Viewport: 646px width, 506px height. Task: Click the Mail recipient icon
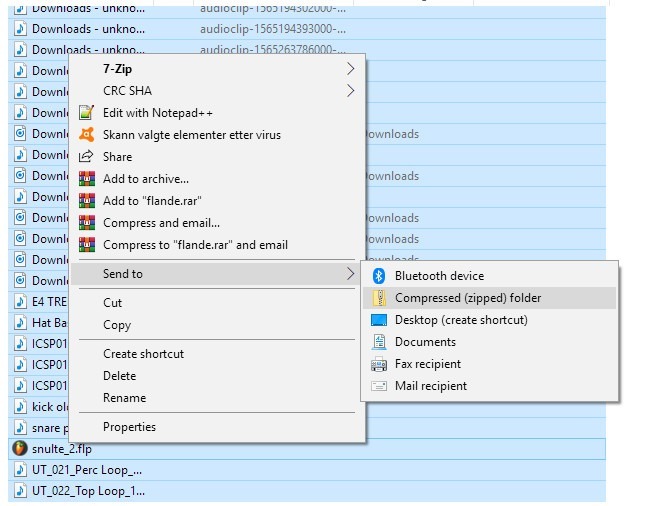[379, 386]
